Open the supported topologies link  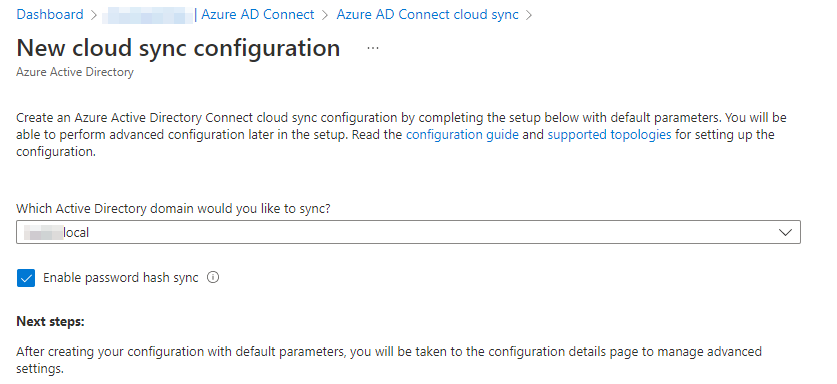(610, 135)
